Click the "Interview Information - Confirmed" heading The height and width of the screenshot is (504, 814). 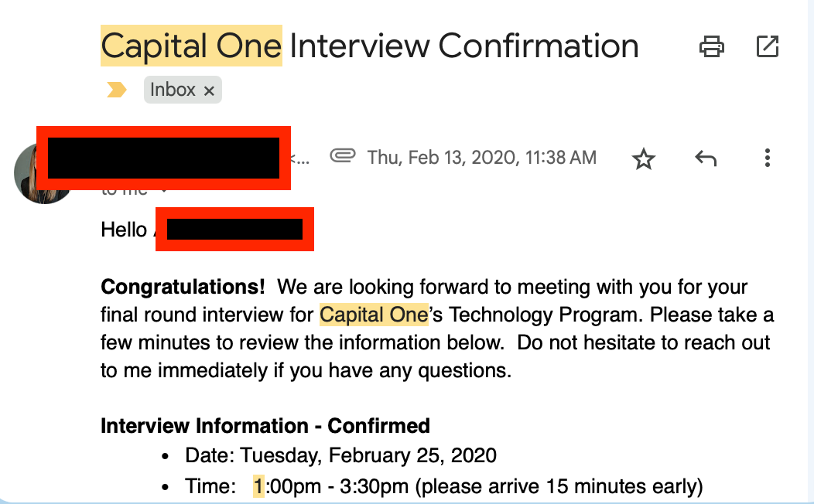[265, 426]
